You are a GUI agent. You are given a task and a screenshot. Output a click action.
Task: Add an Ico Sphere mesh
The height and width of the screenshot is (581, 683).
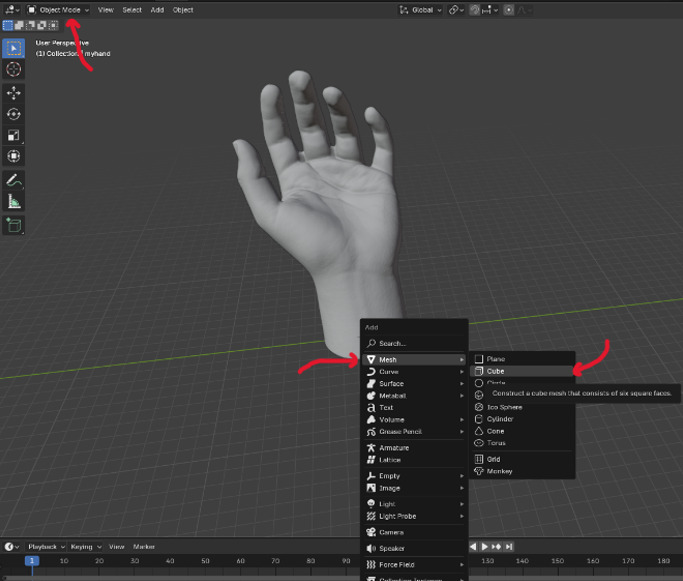tap(522, 407)
